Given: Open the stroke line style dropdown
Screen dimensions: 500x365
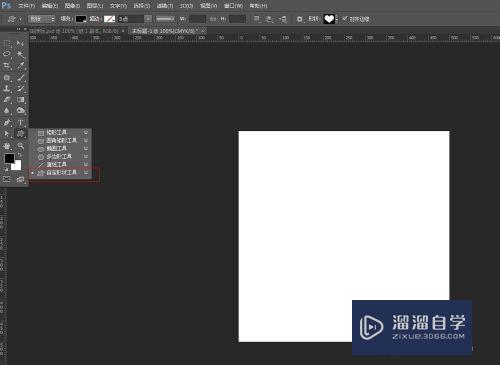Looking at the screenshot, I should click(x=165, y=19).
